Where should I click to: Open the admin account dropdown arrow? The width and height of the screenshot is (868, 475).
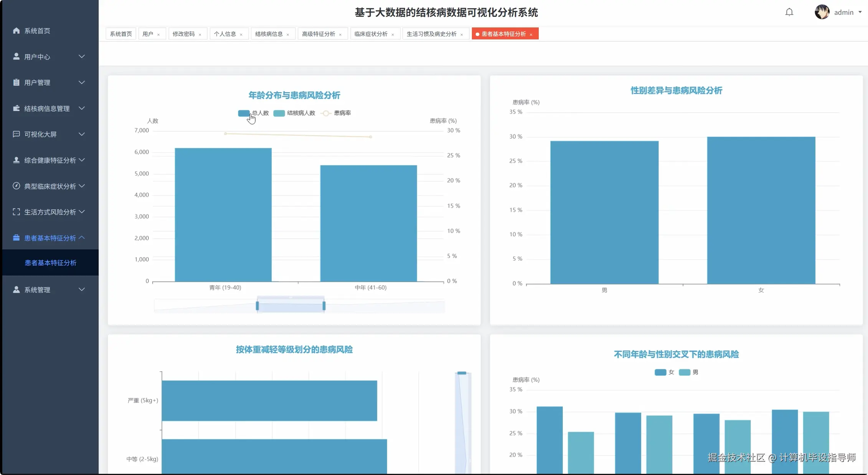pyautogui.click(x=860, y=12)
